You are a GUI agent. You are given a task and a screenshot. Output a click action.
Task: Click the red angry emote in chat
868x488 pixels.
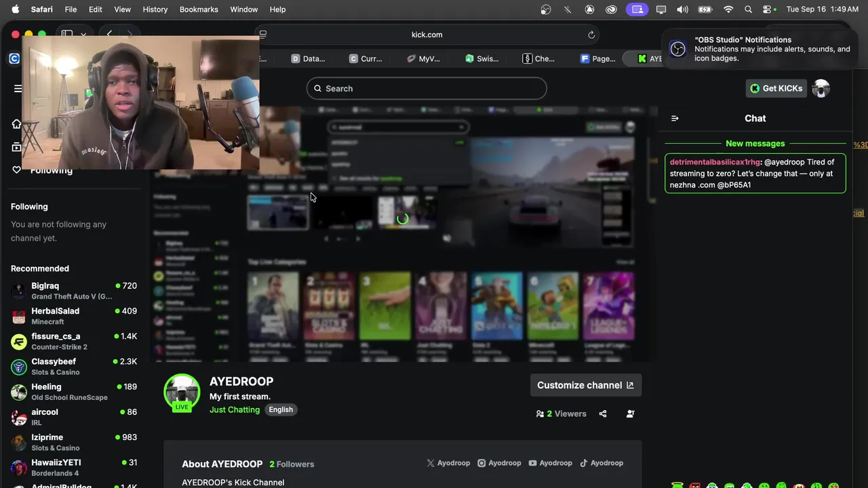pos(694,485)
